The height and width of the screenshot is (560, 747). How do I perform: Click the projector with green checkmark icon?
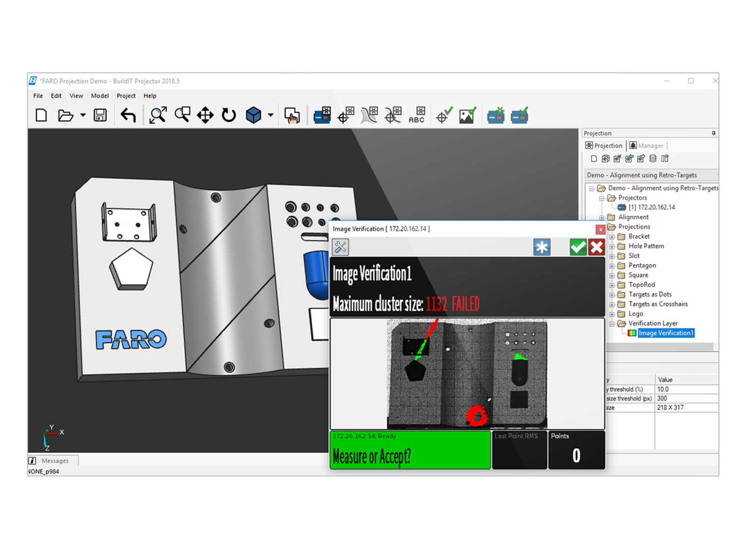pos(519,115)
